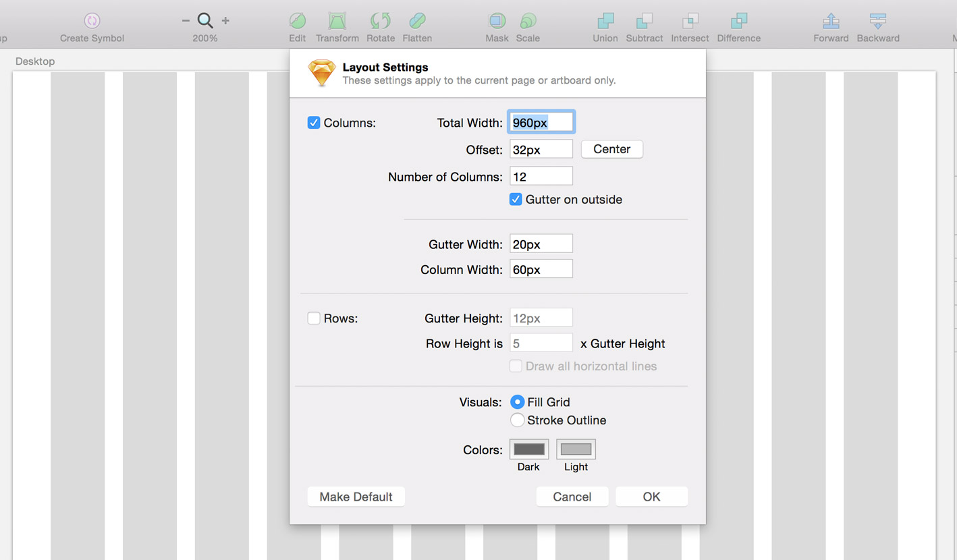Apply the Subtract boolean operation
Screen dimensions: 957x560
coord(644,20)
